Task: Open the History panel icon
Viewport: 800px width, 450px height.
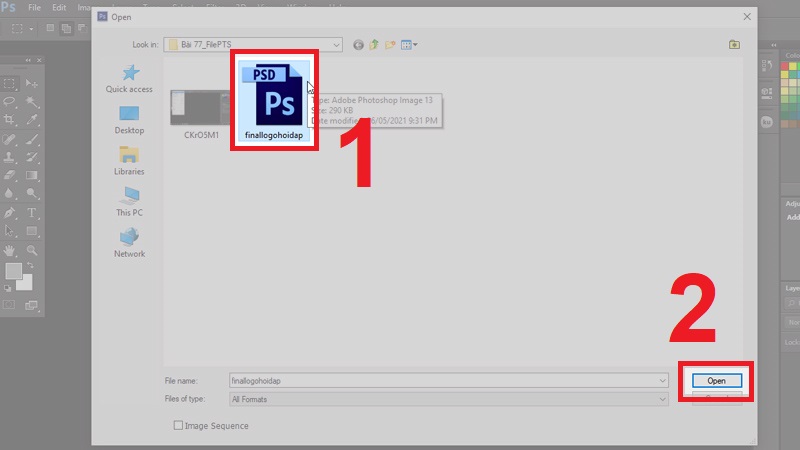Action: pos(767,65)
